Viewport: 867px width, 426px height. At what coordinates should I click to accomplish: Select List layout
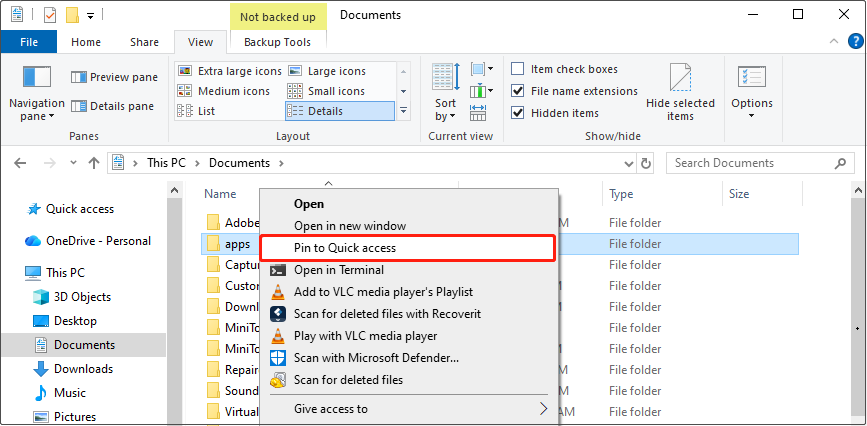click(x=196, y=111)
